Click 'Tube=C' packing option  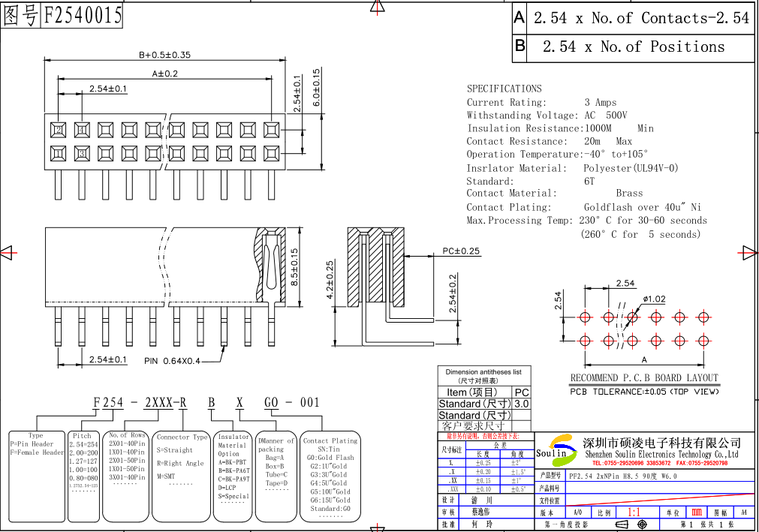(276, 474)
